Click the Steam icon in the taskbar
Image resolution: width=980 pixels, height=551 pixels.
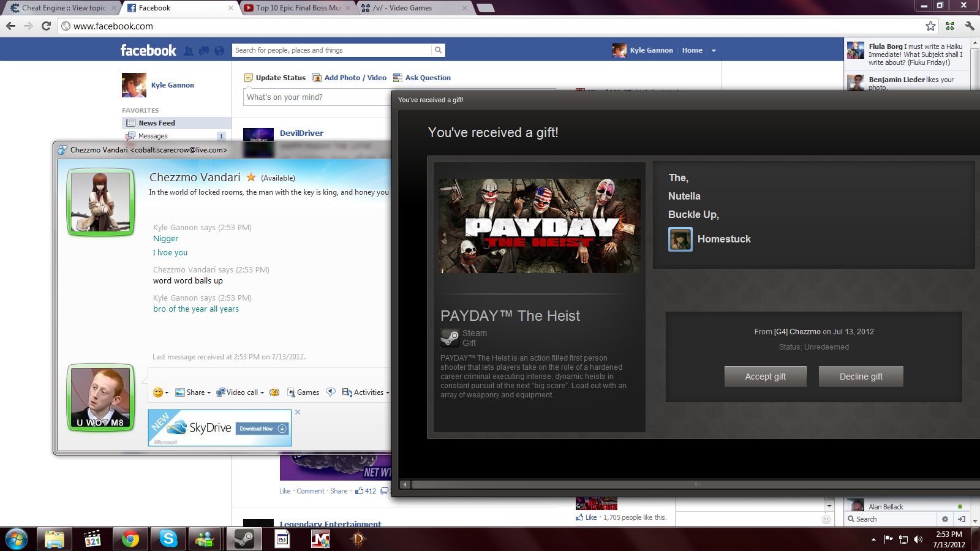click(244, 539)
